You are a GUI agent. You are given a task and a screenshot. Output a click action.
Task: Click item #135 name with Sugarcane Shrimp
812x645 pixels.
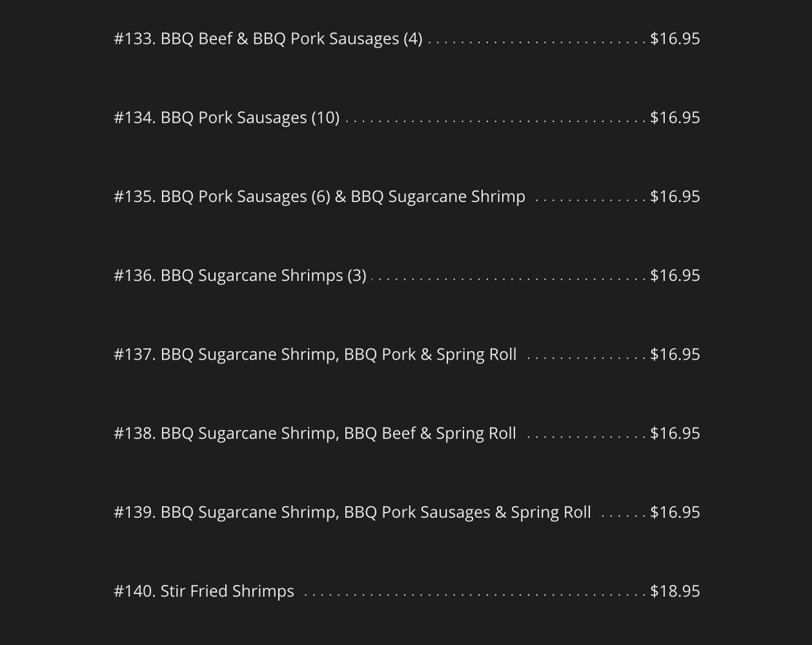(x=320, y=196)
